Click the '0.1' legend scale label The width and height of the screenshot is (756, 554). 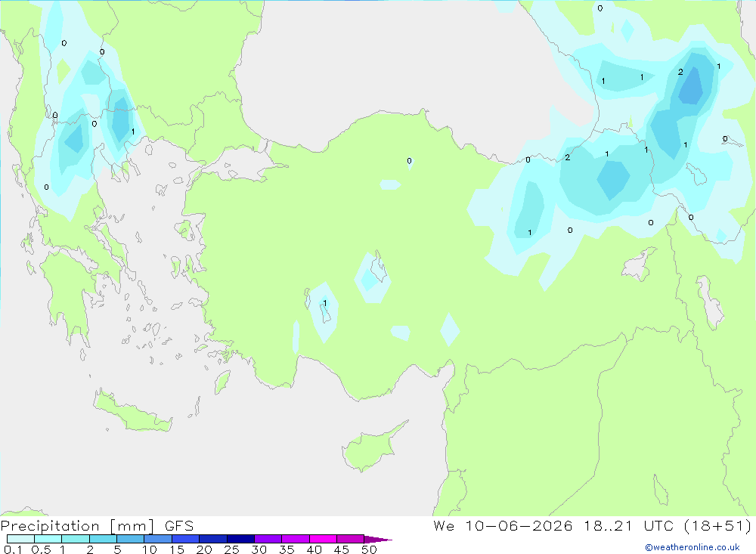click(13, 549)
